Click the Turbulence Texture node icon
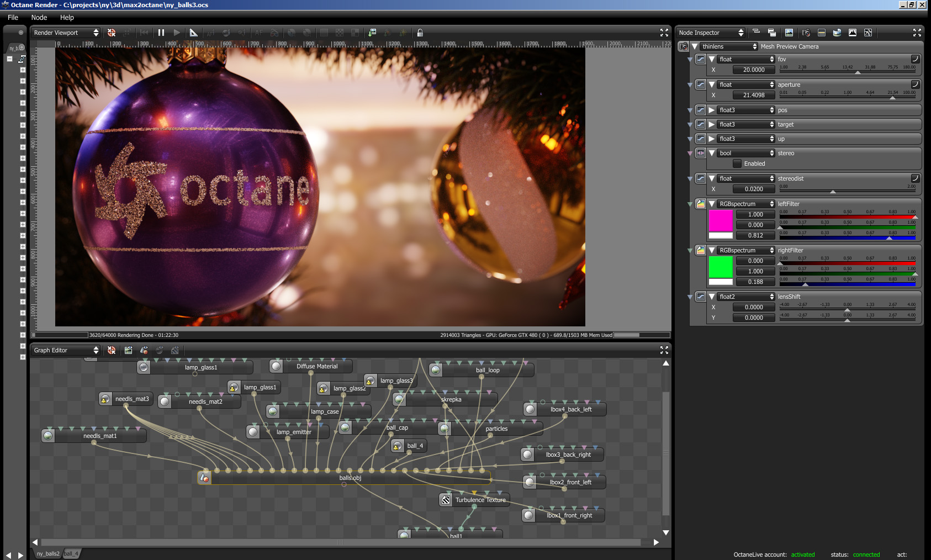This screenshot has height=560, width=931. point(446,500)
